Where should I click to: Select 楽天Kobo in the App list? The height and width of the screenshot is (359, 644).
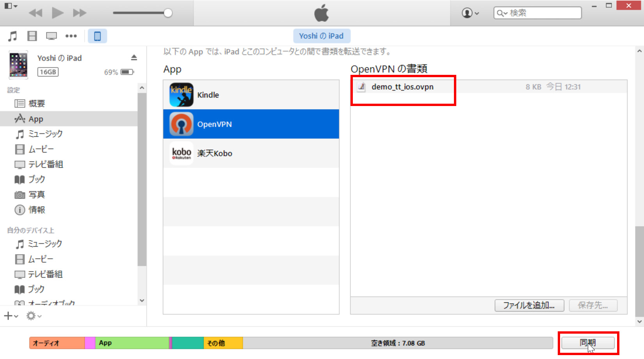(251, 153)
